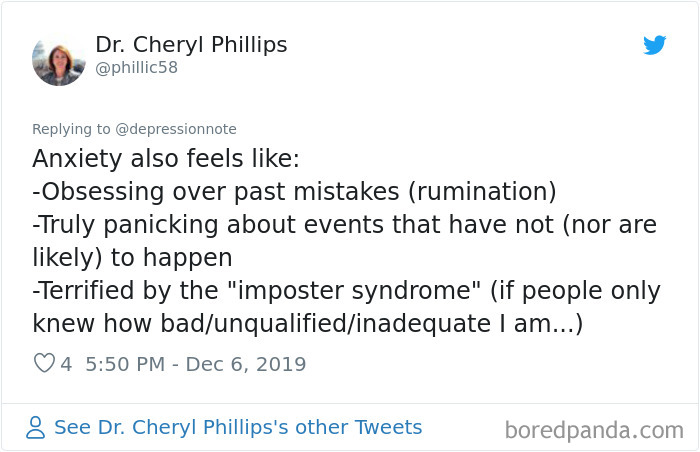See Dr. Cheryl Phillips's other Tweets
The width and height of the screenshot is (700, 452).
pyautogui.click(x=238, y=428)
